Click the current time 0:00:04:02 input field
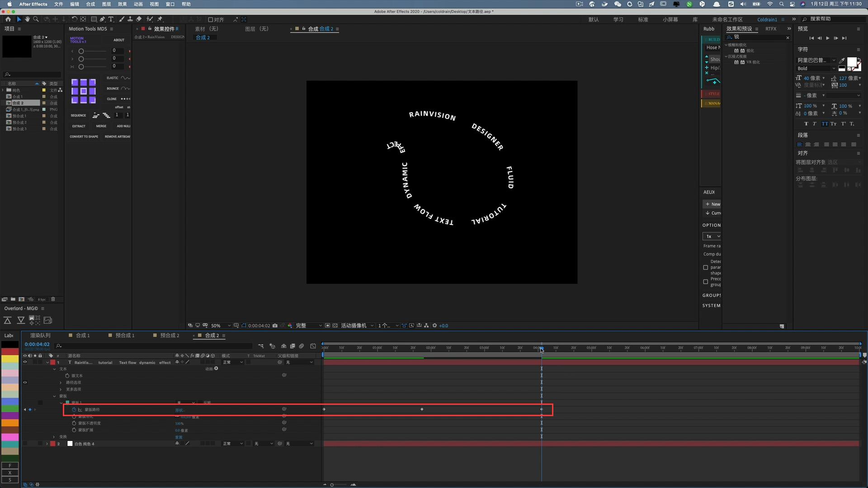This screenshot has width=868, height=488. 37,344
